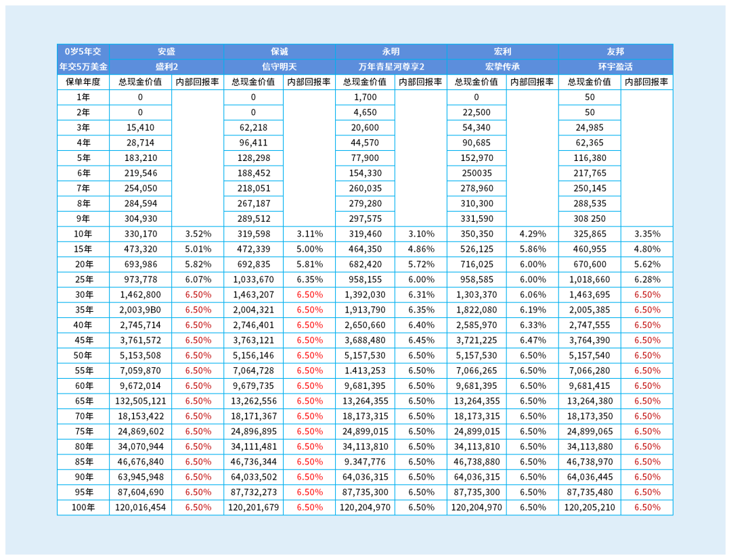Click the value '1,303,370'
The height and width of the screenshot is (560, 731).
pos(477,294)
